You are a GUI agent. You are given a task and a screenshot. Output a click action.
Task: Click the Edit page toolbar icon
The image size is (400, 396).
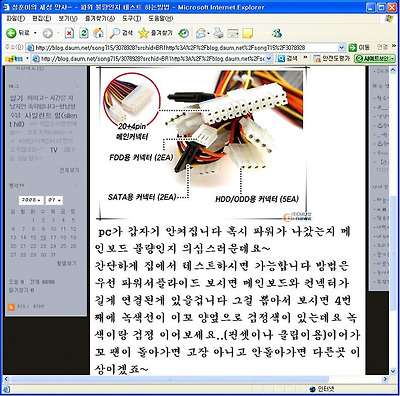233,33
